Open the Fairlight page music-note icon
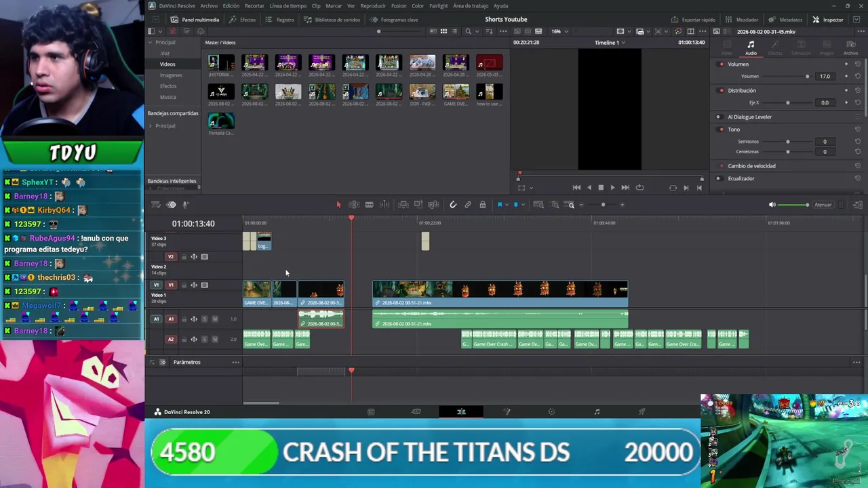 point(597,412)
